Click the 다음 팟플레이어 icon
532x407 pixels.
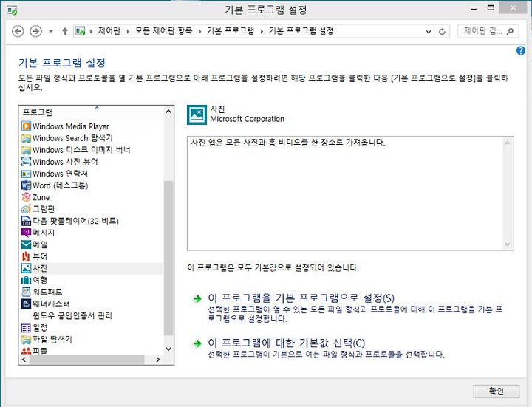pyautogui.click(x=26, y=221)
